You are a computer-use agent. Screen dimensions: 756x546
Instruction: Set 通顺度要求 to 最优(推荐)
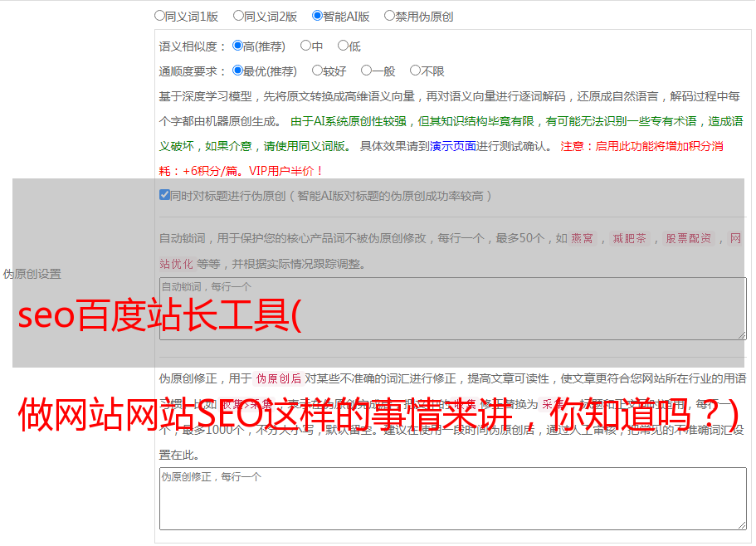[237, 71]
